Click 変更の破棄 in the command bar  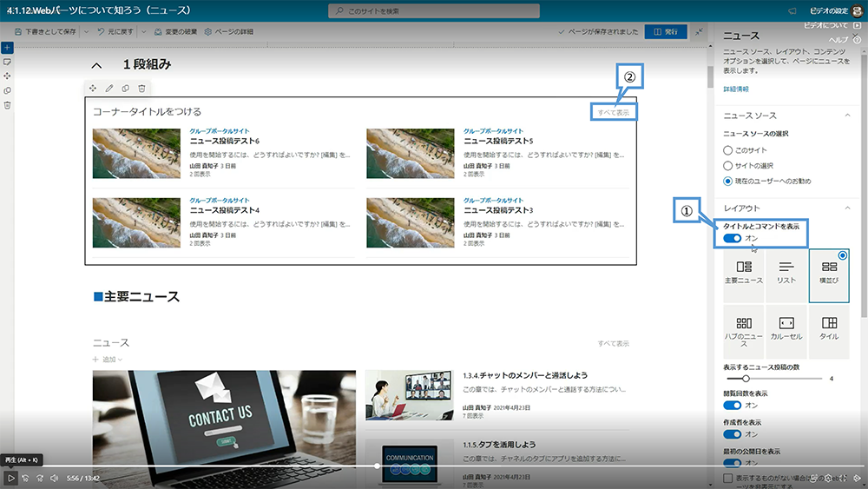174,32
